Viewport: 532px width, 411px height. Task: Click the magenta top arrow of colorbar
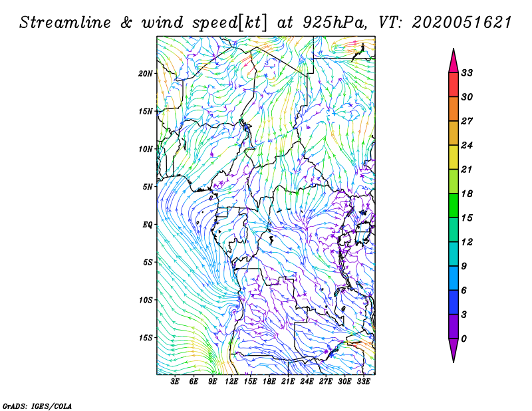454,60
